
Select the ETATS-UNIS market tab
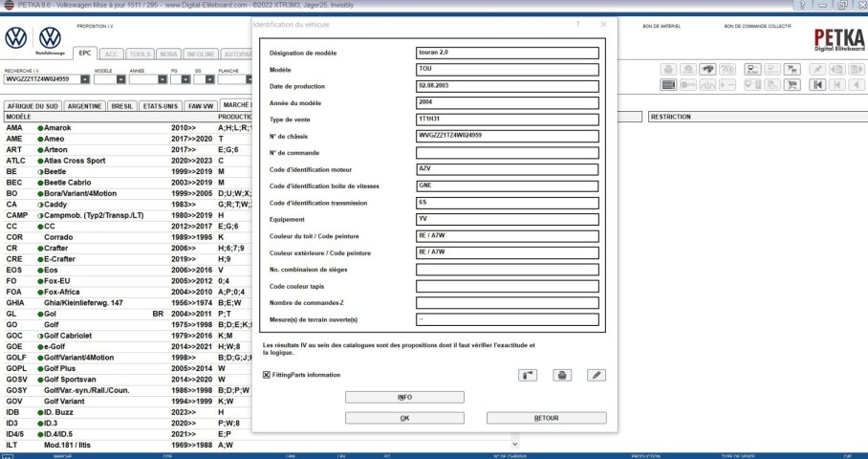point(161,106)
